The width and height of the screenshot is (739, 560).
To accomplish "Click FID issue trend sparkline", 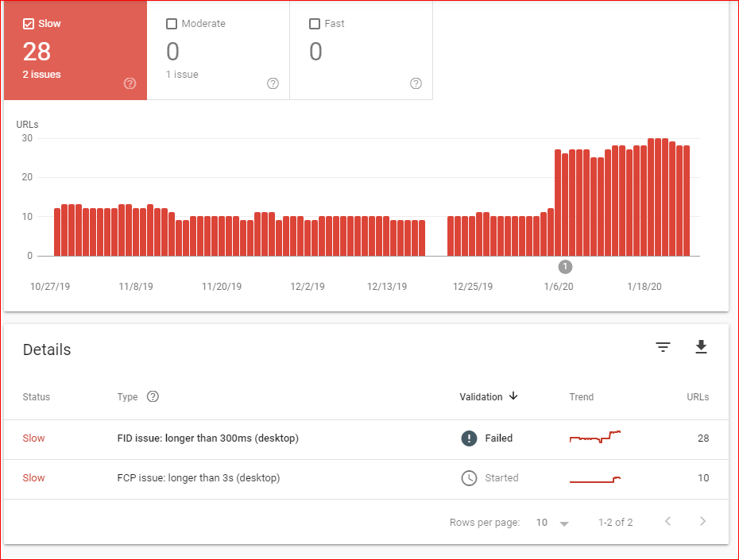I will pyautogui.click(x=595, y=437).
